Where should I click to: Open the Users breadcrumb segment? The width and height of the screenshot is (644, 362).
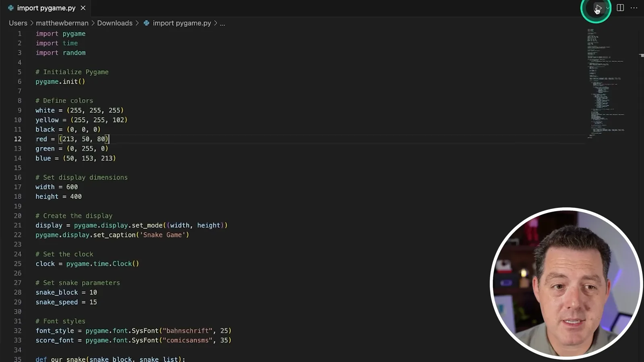pos(18,23)
